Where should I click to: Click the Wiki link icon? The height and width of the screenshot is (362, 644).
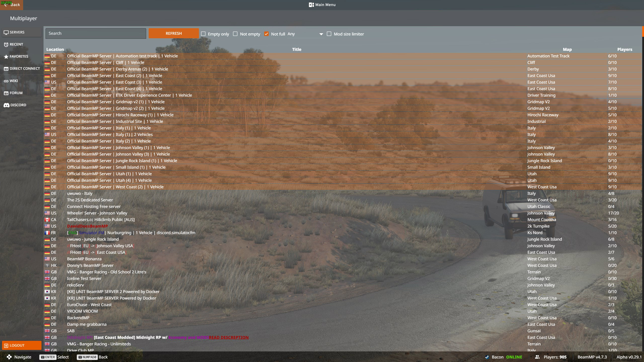[x=6, y=81]
